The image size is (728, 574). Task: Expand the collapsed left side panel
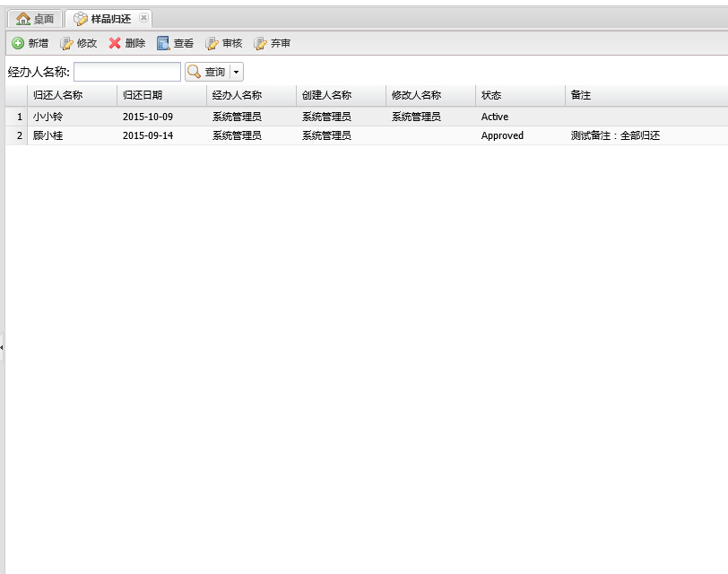[x=2, y=345]
